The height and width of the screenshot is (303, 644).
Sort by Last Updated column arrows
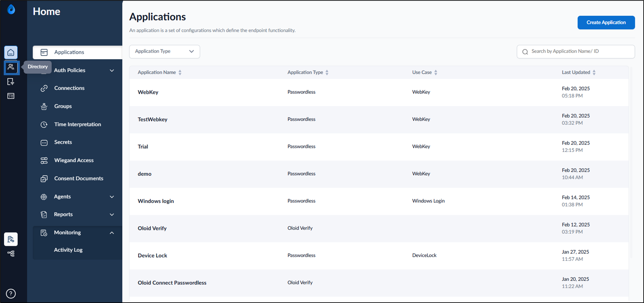tap(594, 73)
